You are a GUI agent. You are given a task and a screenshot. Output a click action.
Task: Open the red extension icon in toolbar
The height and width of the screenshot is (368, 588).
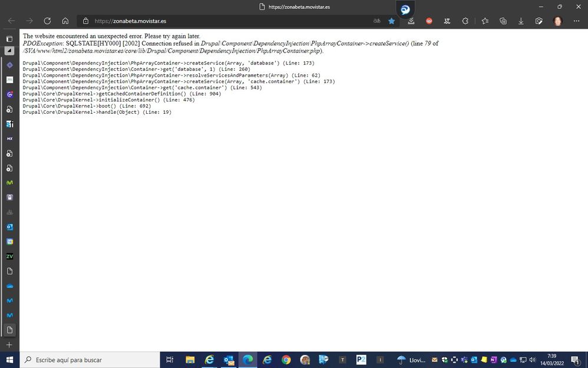point(429,21)
